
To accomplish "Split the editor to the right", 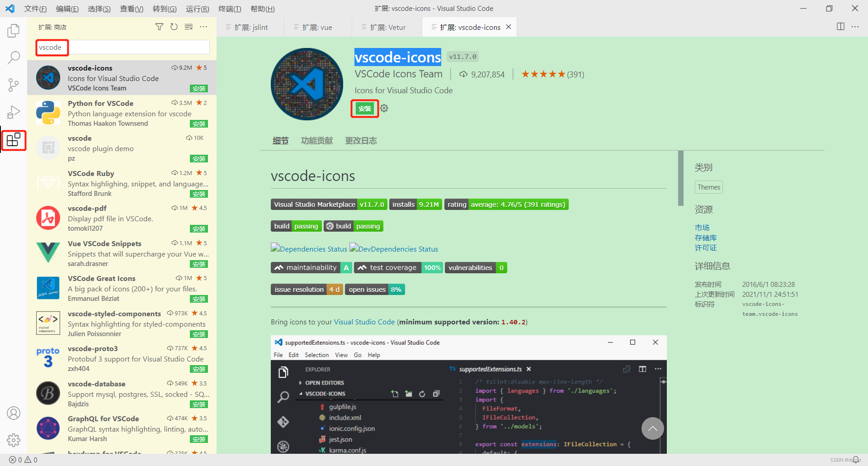I will coord(840,27).
